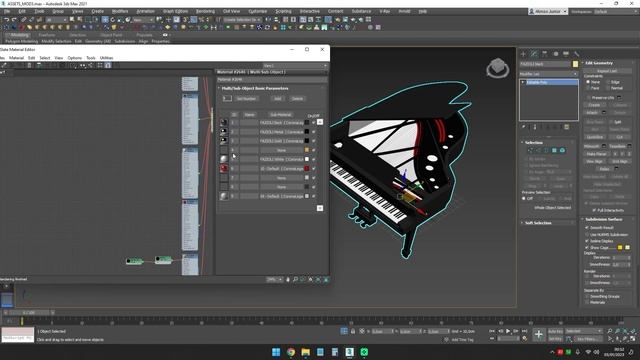
Task: Click the Undo arrow in main toolbar
Action: 6,20
